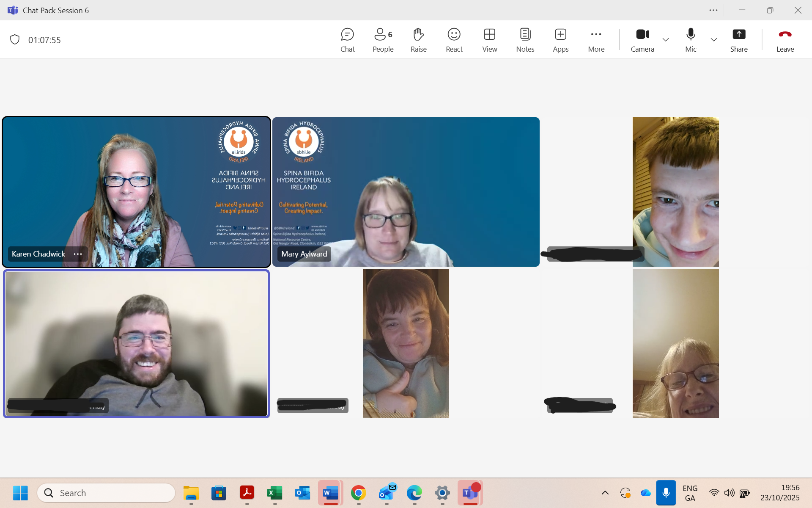Open title bar settings and more ellipsis
This screenshot has height=508, width=812.
click(713, 10)
